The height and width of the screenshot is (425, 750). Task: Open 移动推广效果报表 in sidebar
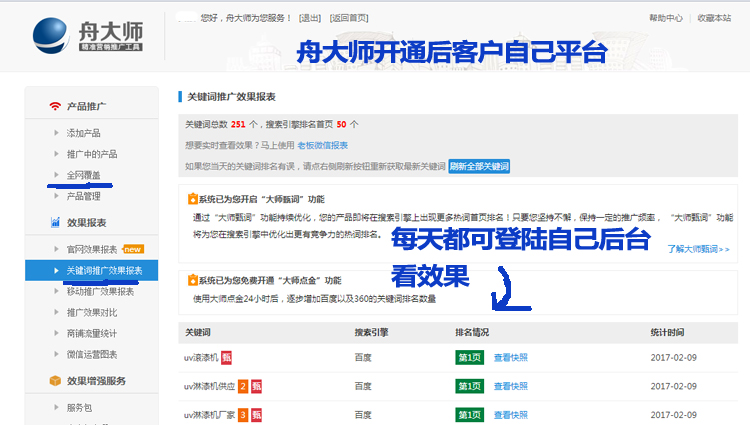[100, 291]
